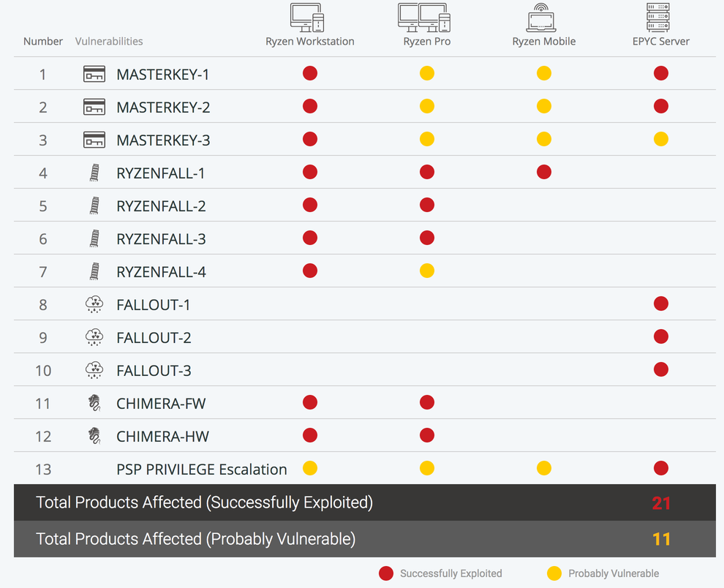Click the leaning tower icon beside RYZENFALL-3

click(x=94, y=239)
